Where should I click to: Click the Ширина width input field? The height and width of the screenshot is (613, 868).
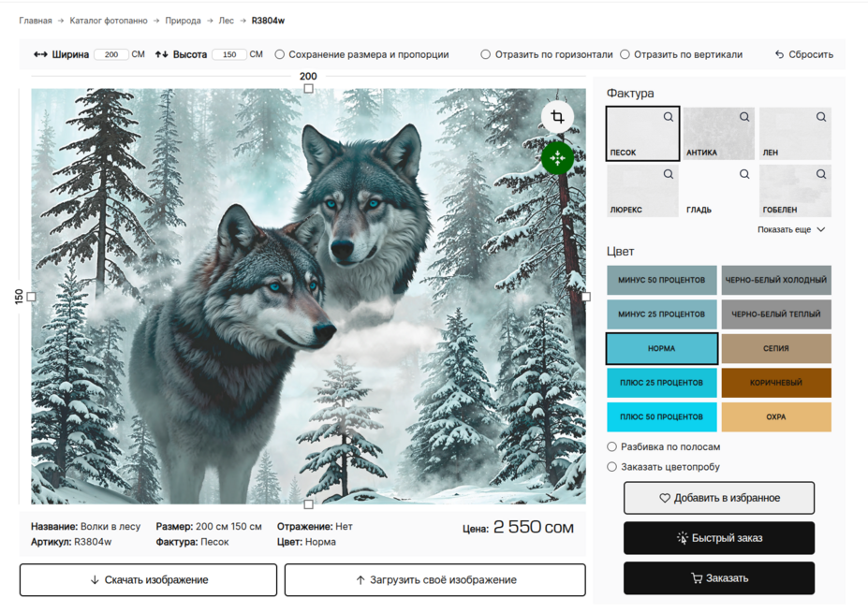[x=111, y=54]
